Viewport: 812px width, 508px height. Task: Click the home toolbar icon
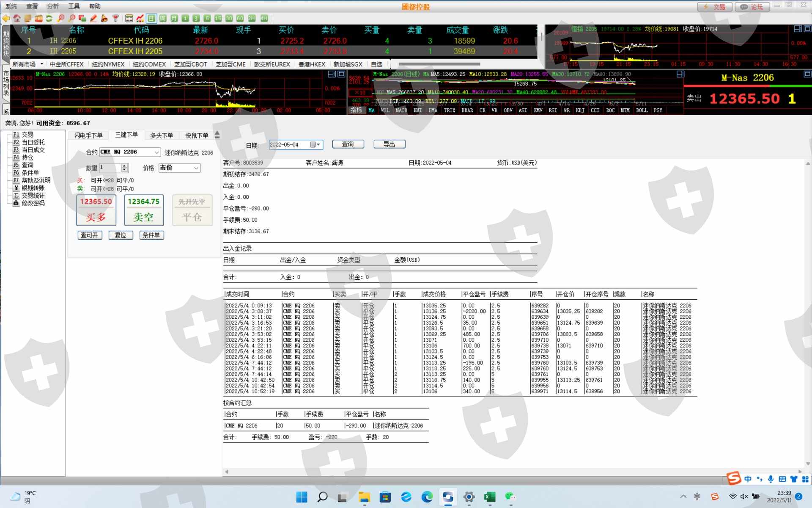(x=17, y=18)
